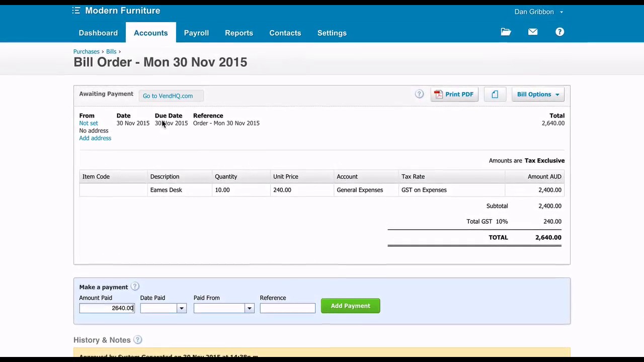This screenshot has width=644, height=362.
Task: Open the mail inbox icon
Action: pos(533,32)
